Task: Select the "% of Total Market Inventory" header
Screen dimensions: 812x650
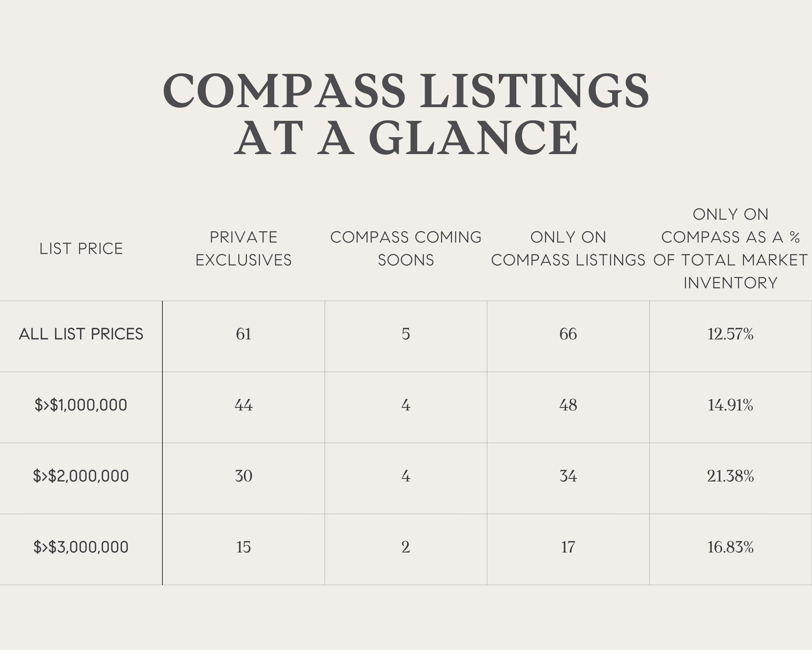Action: pos(730,249)
